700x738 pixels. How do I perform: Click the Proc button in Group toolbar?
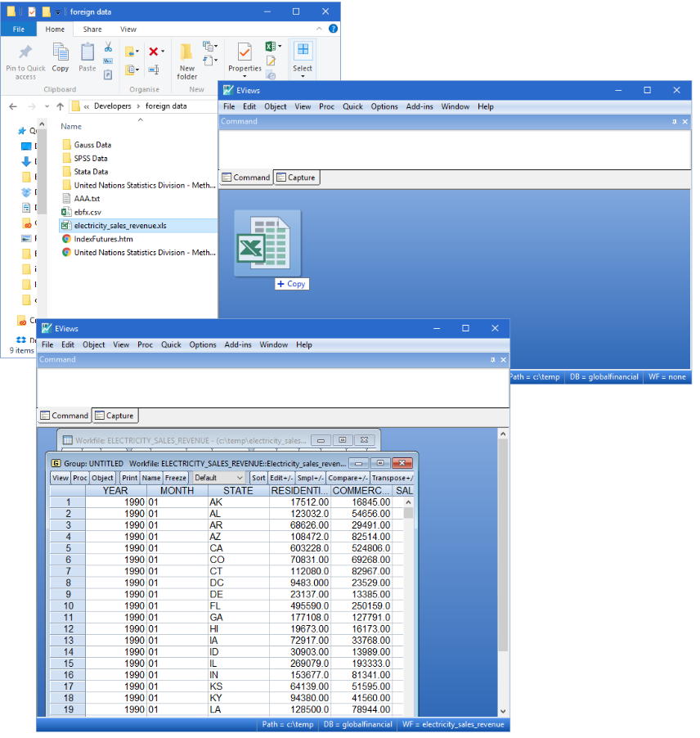pyautogui.click(x=80, y=478)
